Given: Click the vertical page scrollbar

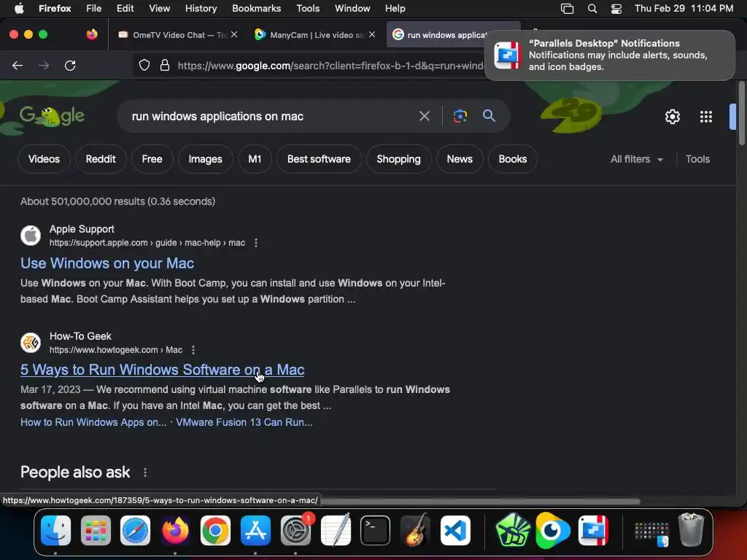Looking at the screenshot, I should click(741, 114).
